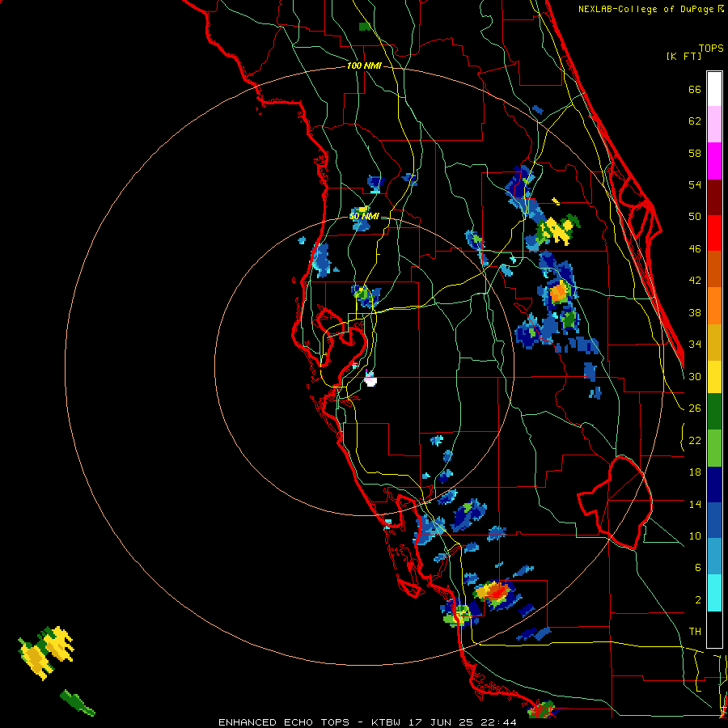The image size is (728, 728).
Task: Click the 30 value on the scale
Action: tap(695, 377)
